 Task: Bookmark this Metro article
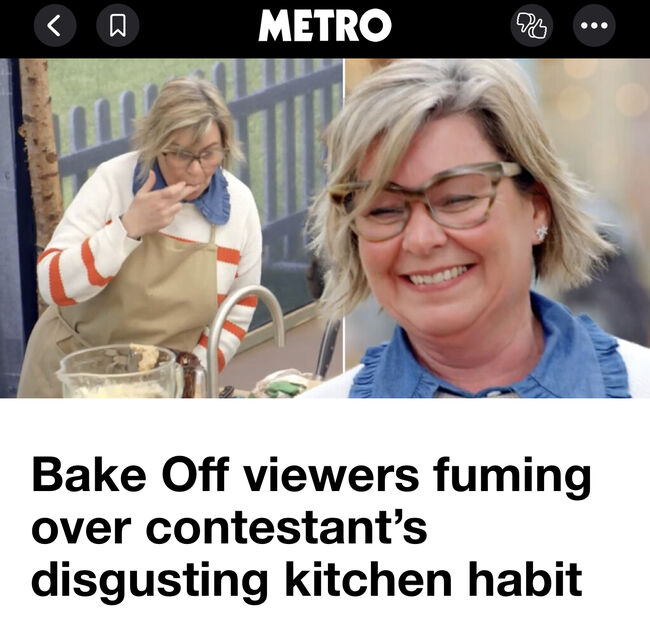118,26
